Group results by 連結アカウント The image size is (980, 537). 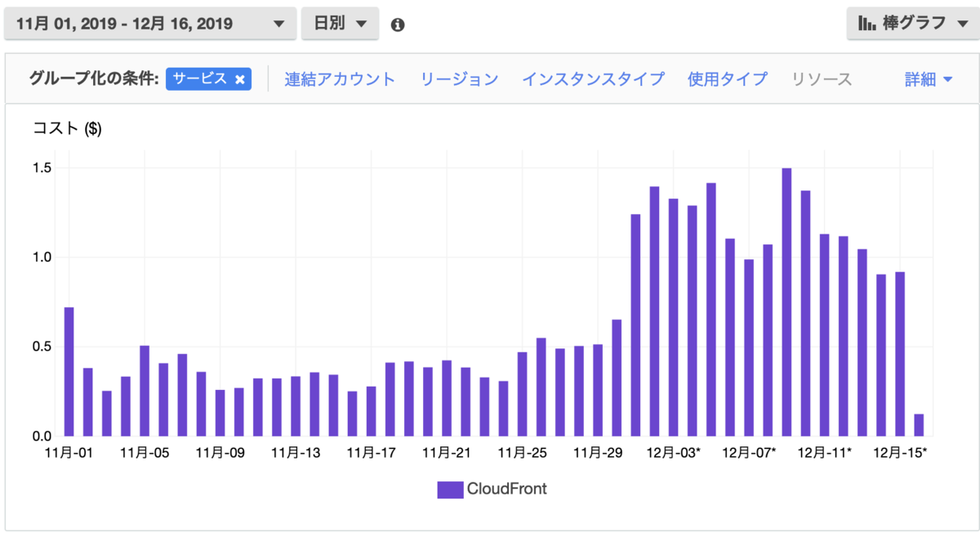coord(340,78)
